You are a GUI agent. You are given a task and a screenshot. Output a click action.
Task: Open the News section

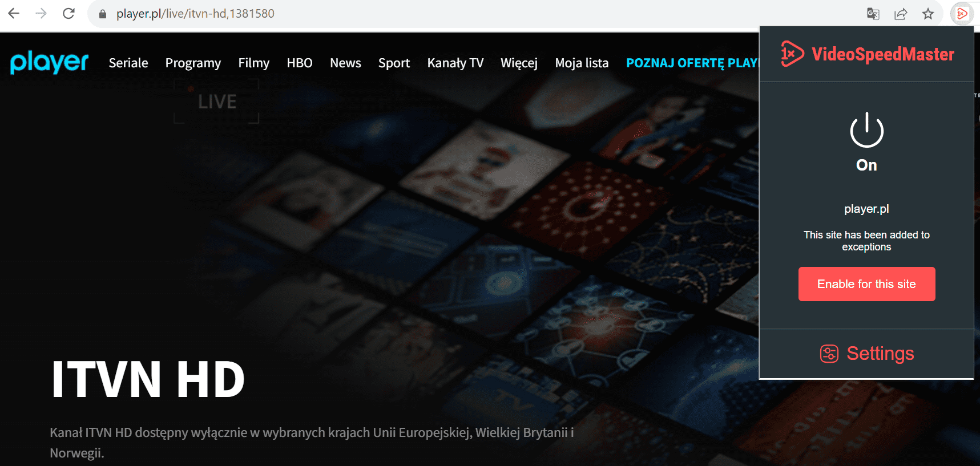345,63
